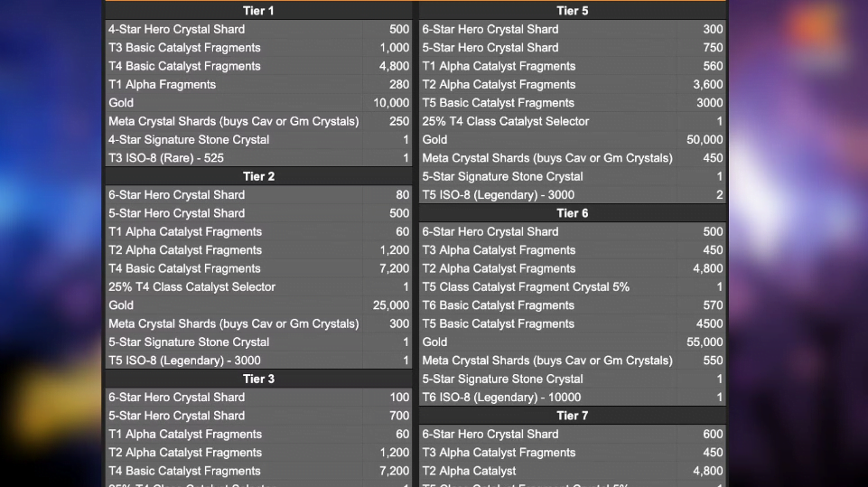Viewport: 868px width, 487px height.
Task: Select the Tier 6 header row
Action: pos(573,213)
